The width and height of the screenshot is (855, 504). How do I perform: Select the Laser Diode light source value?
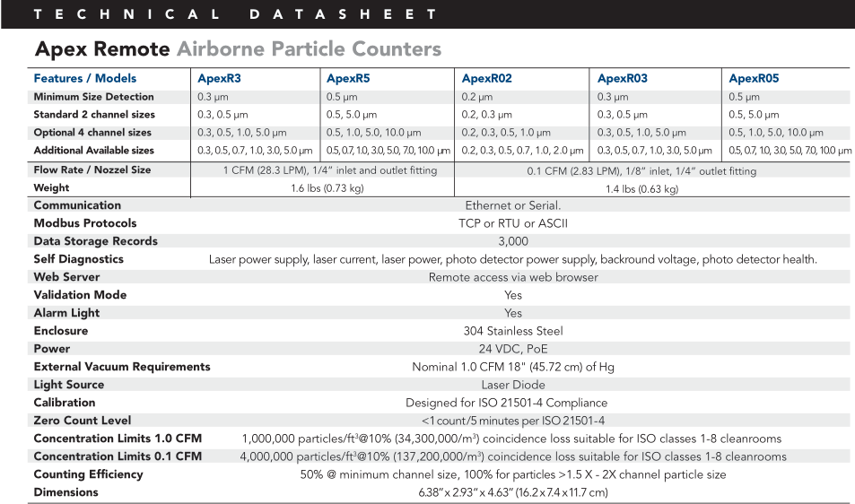[513, 385]
